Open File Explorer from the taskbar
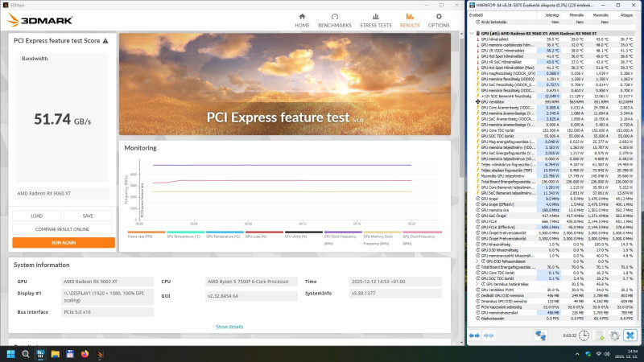The image size is (644, 362). click(x=55, y=354)
